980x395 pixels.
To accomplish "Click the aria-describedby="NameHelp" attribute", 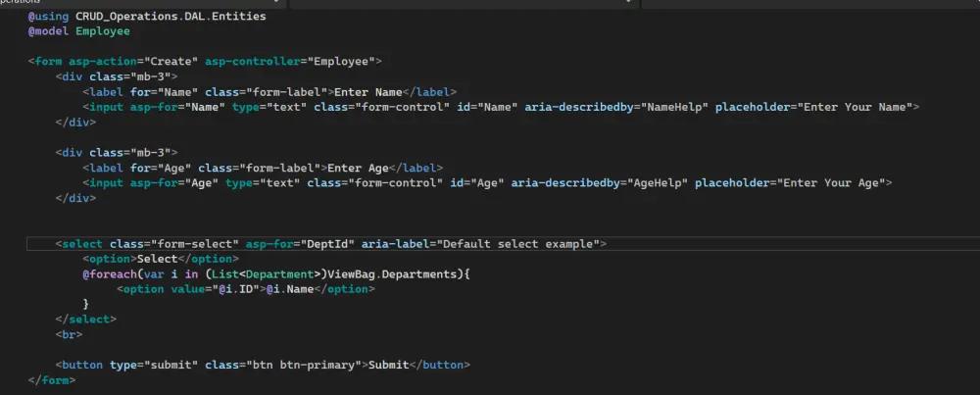I will (616, 107).
